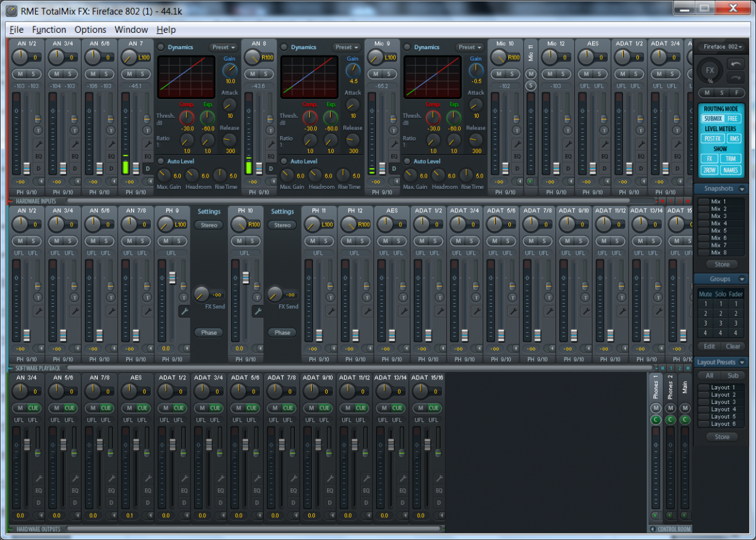
Task: Open the Window menu
Action: pyautogui.click(x=131, y=30)
